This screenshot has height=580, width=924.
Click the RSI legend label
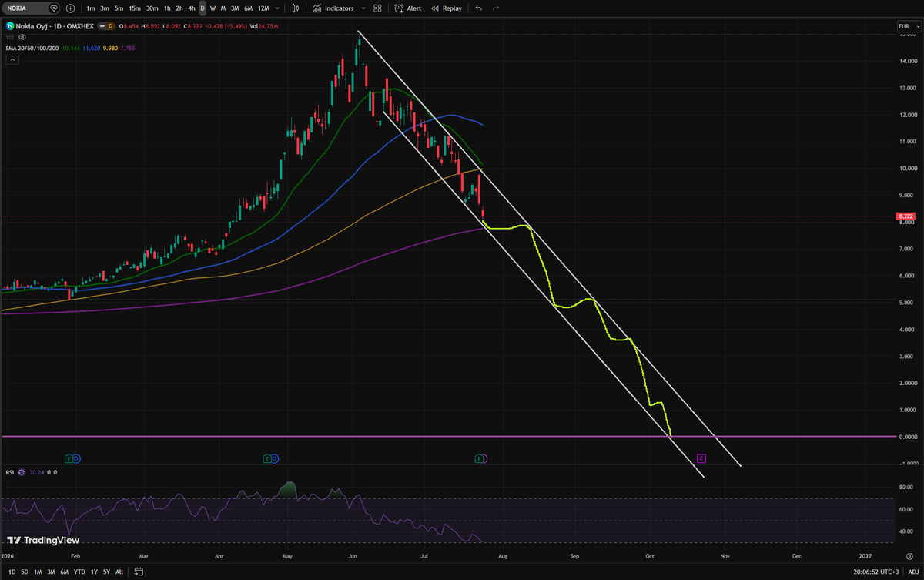[x=10, y=472]
